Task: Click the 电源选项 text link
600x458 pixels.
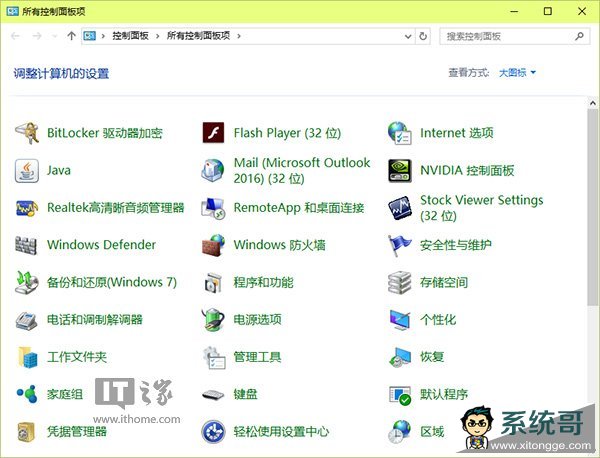Action: coord(258,319)
